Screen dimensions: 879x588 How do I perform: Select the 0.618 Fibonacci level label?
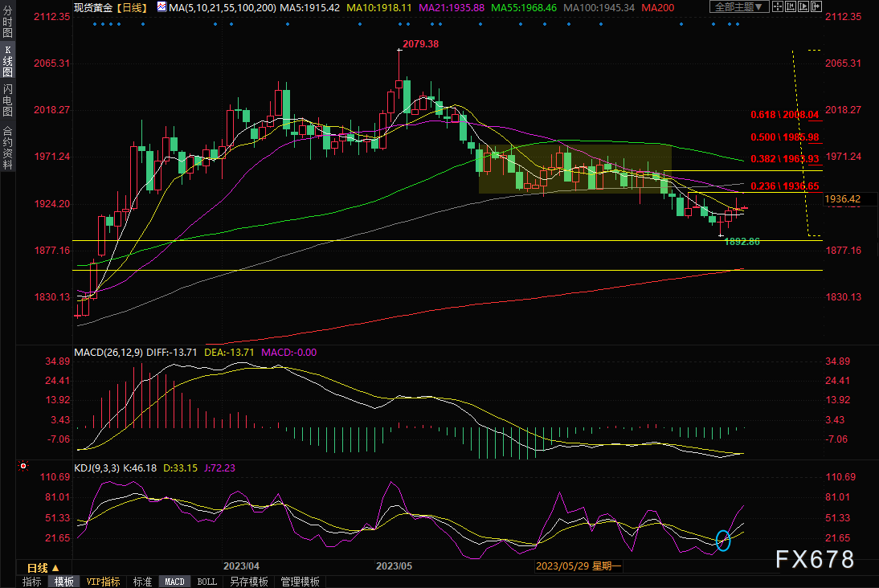pos(784,115)
